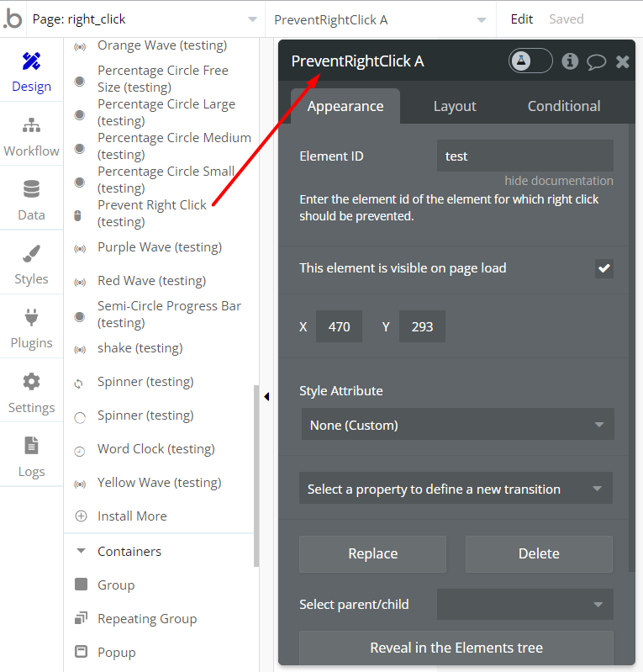
Task: Open comments speech bubble icon
Action: point(596,61)
